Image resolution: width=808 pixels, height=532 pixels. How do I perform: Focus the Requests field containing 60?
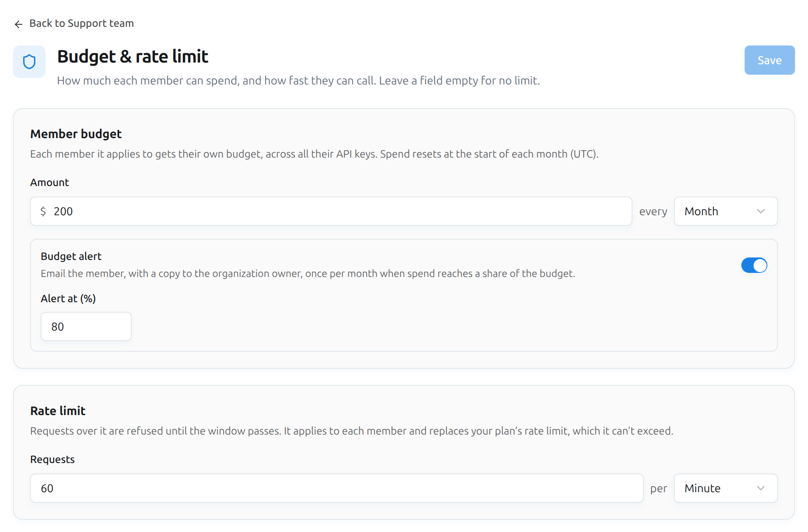tap(337, 488)
